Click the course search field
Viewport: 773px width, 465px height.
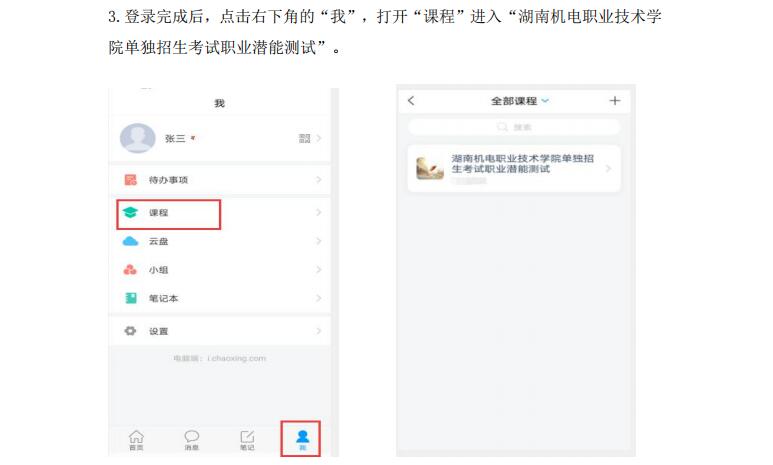click(x=514, y=127)
